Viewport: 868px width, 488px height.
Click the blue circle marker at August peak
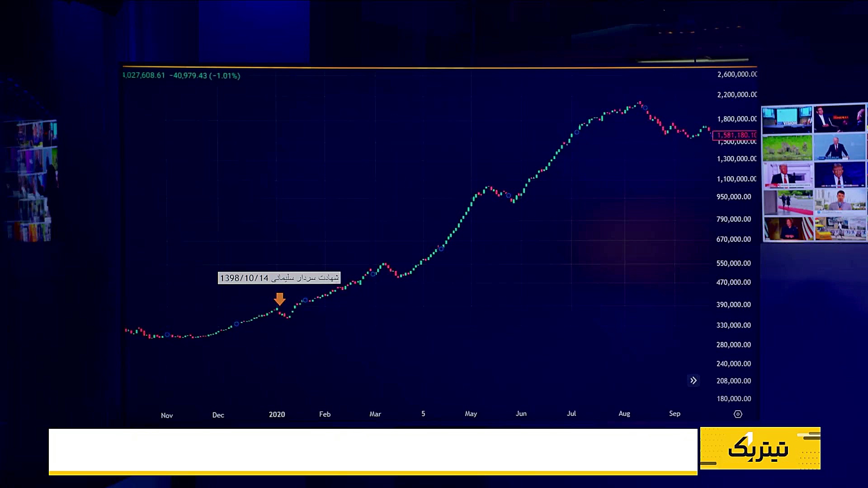pyautogui.click(x=645, y=108)
